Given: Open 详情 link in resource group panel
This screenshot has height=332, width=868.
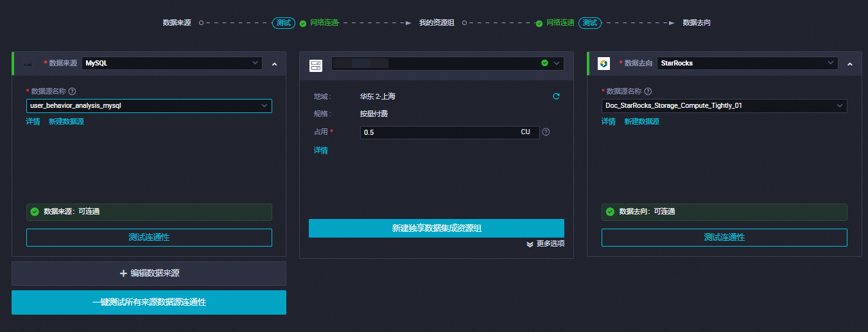Looking at the screenshot, I should tap(320, 150).
